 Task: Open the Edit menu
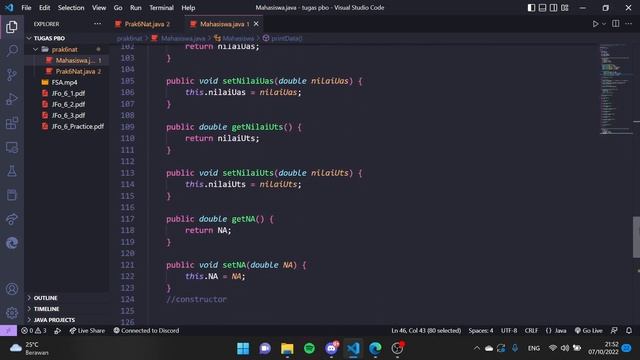44,8
